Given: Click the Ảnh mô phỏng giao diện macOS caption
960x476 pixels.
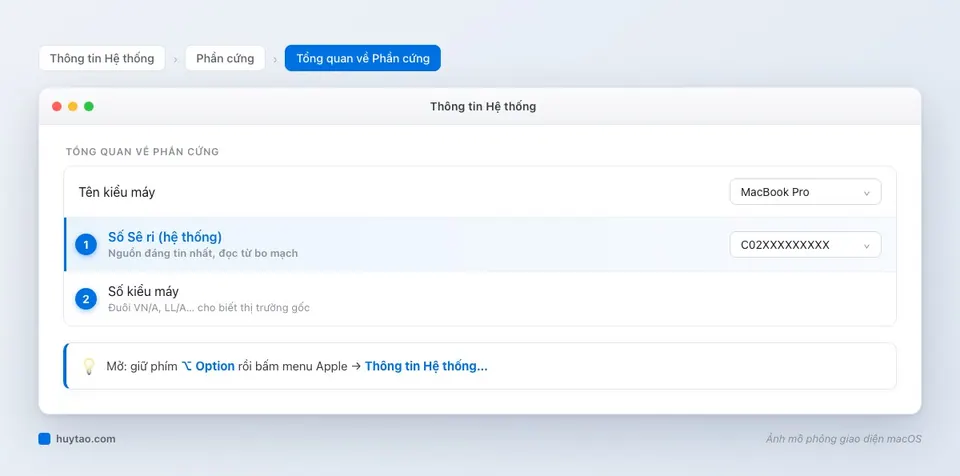Looking at the screenshot, I should tap(843, 439).
